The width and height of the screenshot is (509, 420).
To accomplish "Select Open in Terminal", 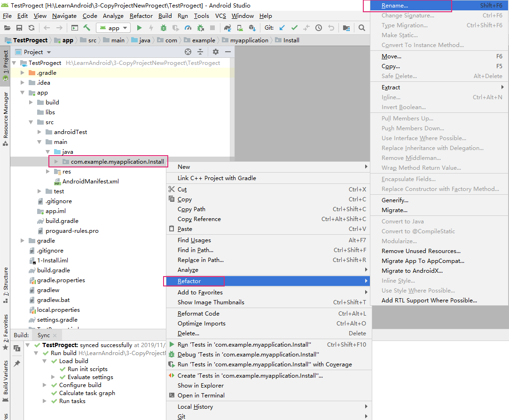I will (268, 396).
